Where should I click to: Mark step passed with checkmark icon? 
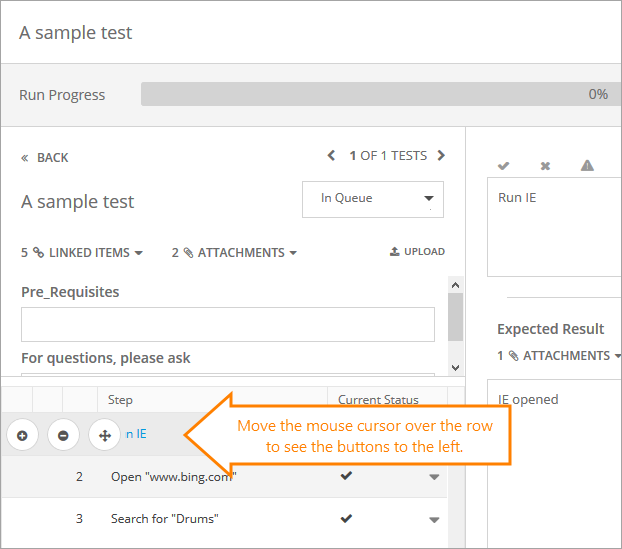503,165
